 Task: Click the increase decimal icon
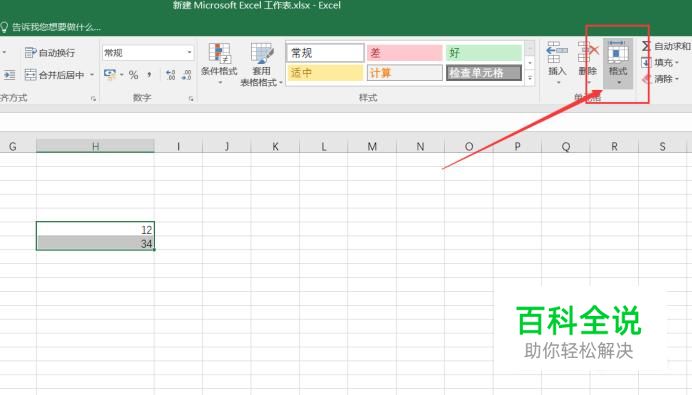click(171, 75)
